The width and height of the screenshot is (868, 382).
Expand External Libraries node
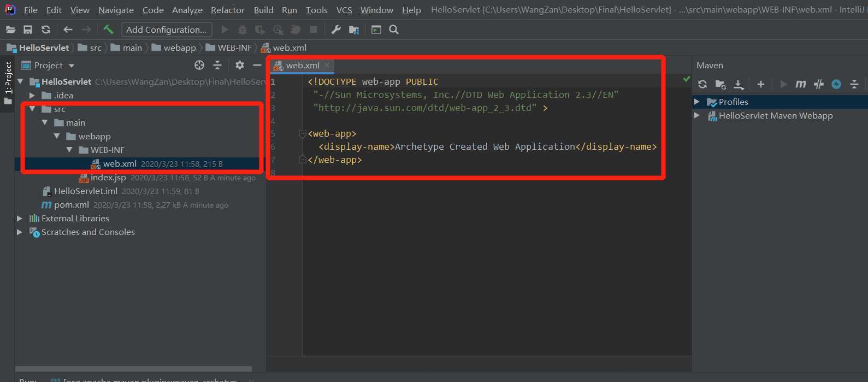pyautogui.click(x=20, y=218)
